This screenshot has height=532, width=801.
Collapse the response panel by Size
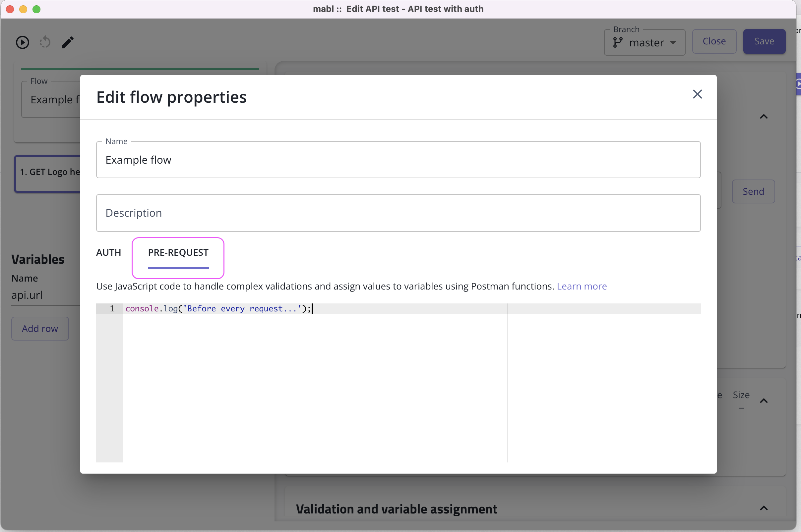763,401
